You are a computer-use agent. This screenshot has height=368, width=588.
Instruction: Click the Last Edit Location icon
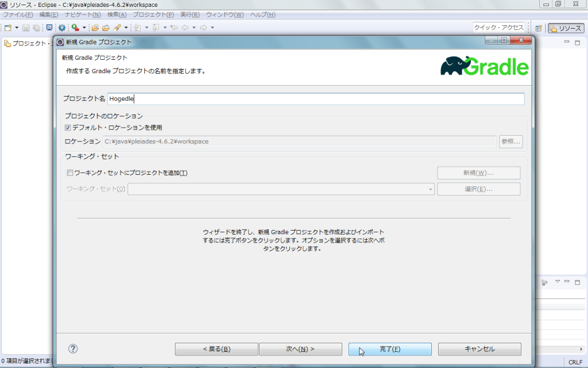(x=174, y=28)
